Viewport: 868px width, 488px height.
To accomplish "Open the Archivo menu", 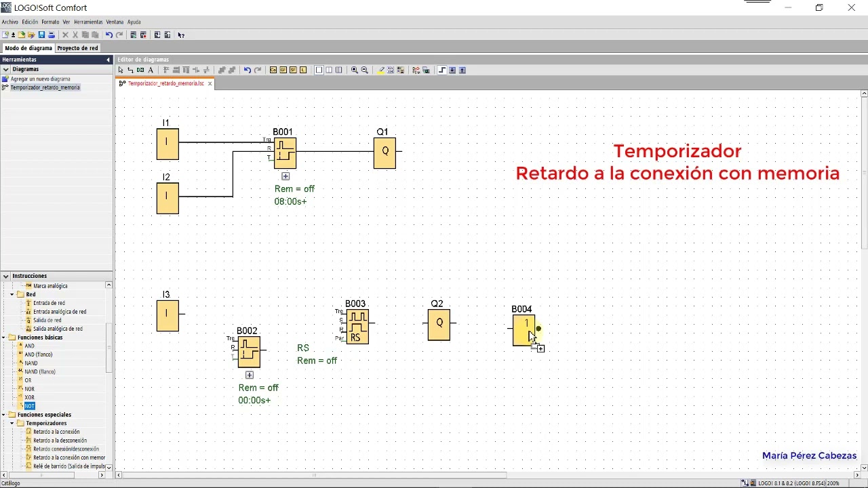I will (x=9, y=22).
